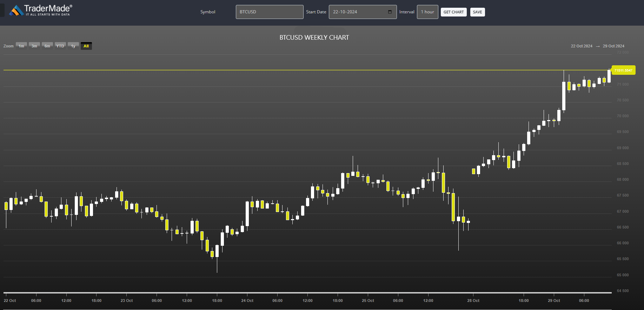Click the 70 000 price axis label
Viewport: 644px width, 310px height.
tap(623, 116)
